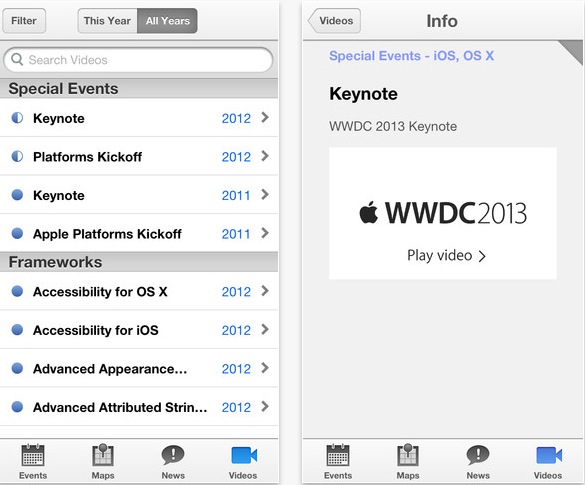Screen dimensions: 585x485
Task: Click the Frameworks section header
Action: point(139,262)
